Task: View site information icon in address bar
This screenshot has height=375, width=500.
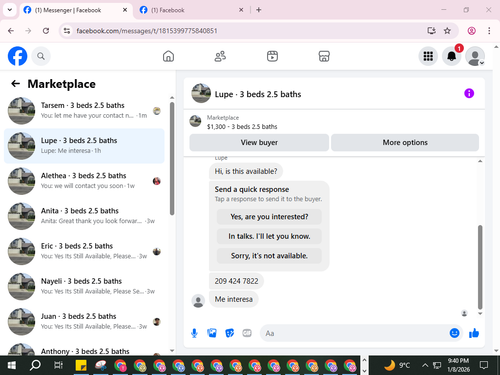Action: (67, 31)
